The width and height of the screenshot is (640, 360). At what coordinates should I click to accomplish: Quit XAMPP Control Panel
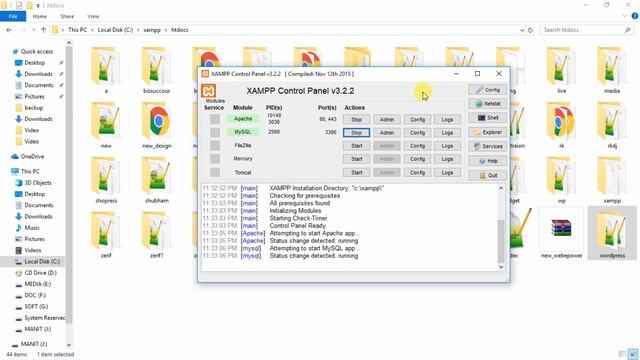[x=487, y=175]
